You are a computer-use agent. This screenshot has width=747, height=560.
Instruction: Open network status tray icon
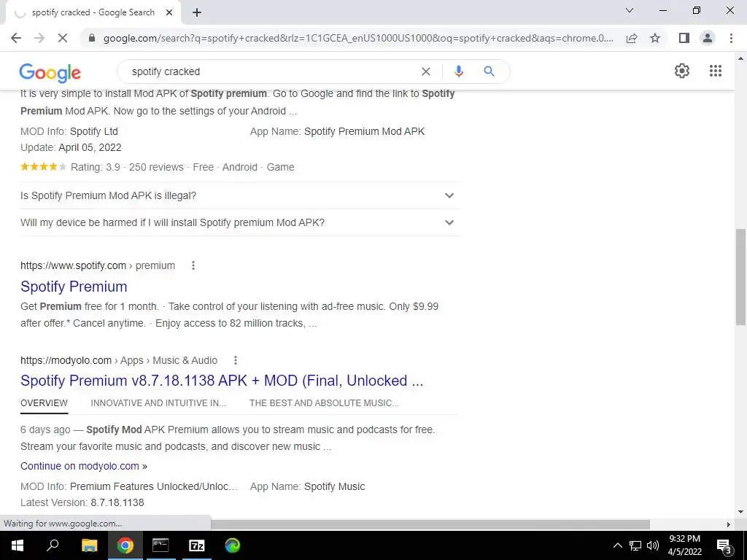coord(635,545)
